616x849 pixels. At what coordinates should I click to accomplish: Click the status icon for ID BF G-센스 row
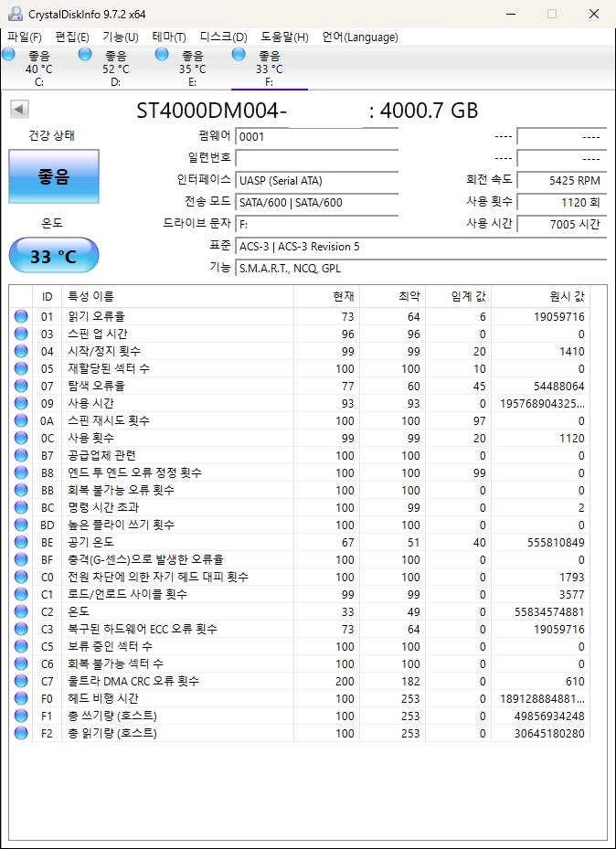(x=21, y=559)
